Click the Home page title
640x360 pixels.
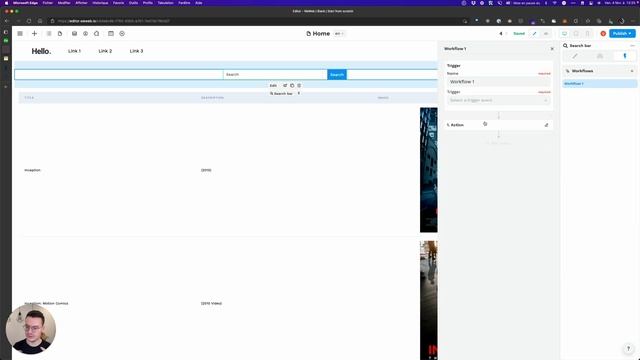click(321, 34)
